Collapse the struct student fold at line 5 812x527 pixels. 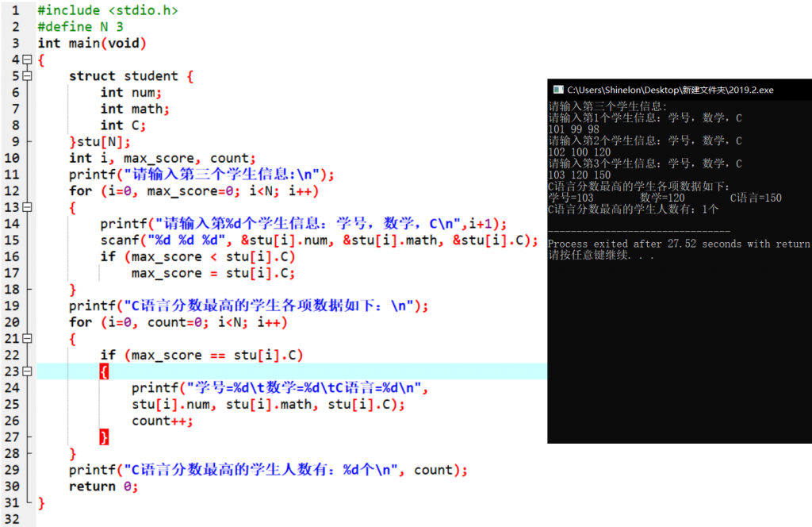pos(28,76)
